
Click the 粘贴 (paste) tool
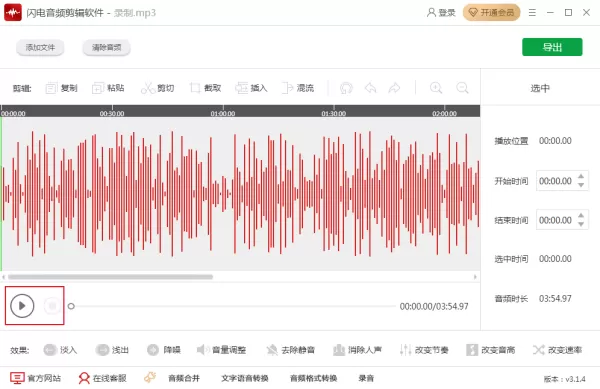coord(108,88)
